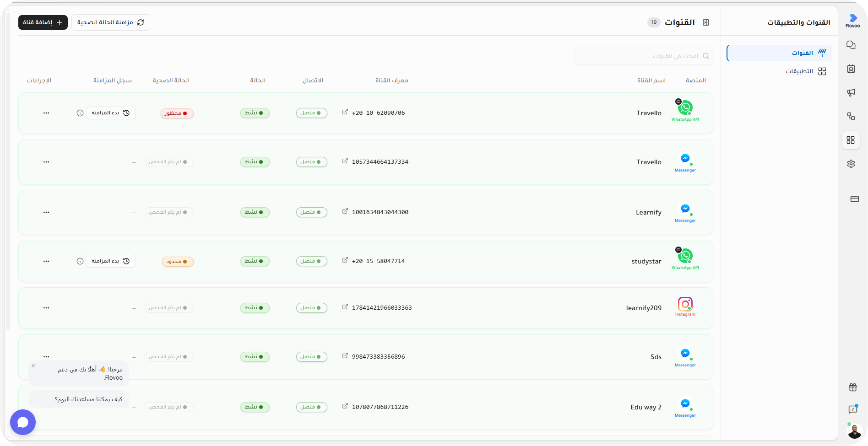Open external link for Travello WhatsApp number

pyautogui.click(x=345, y=112)
